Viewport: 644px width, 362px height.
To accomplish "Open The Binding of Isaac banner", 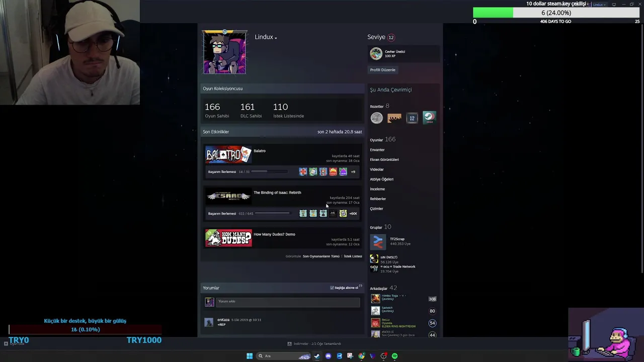I will click(x=228, y=197).
